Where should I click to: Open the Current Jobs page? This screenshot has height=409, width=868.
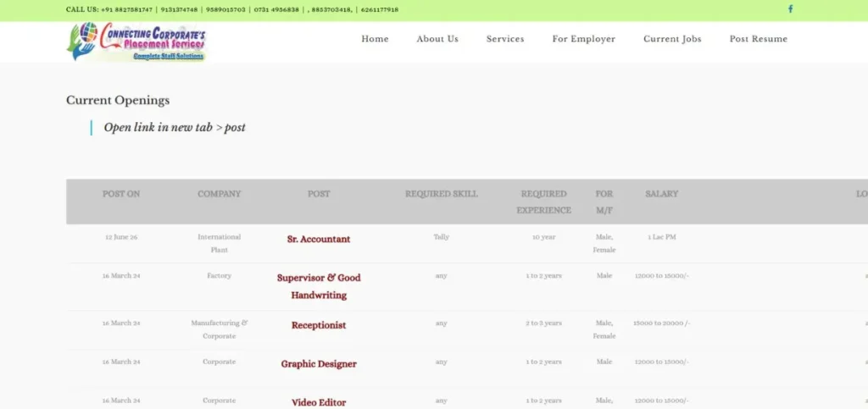point(672,39)
